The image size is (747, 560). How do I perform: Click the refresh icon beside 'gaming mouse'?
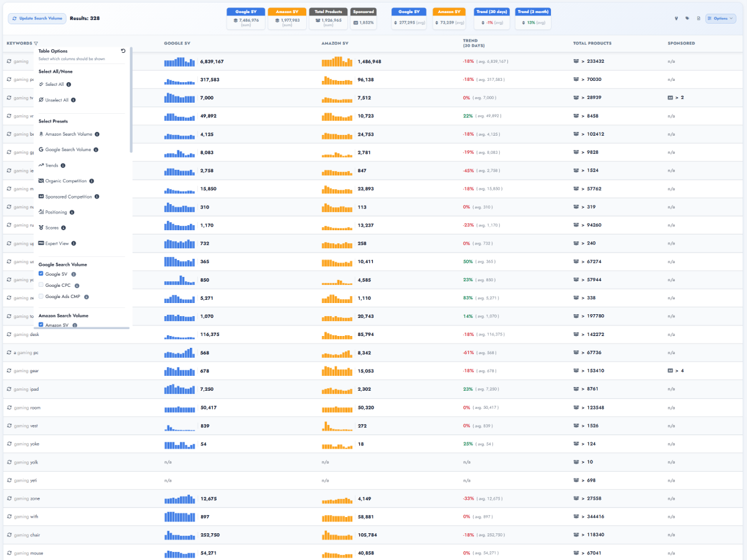pos(9,553)
